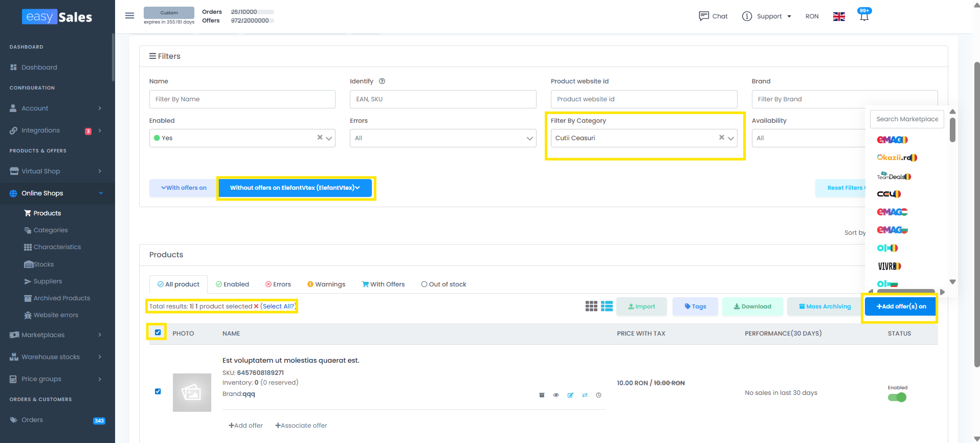Click the Download button

[x=752, y=306]
